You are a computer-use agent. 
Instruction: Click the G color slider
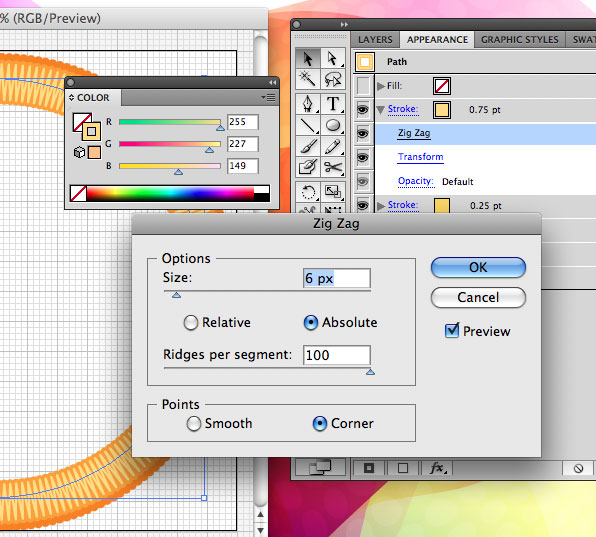(170, 144)
